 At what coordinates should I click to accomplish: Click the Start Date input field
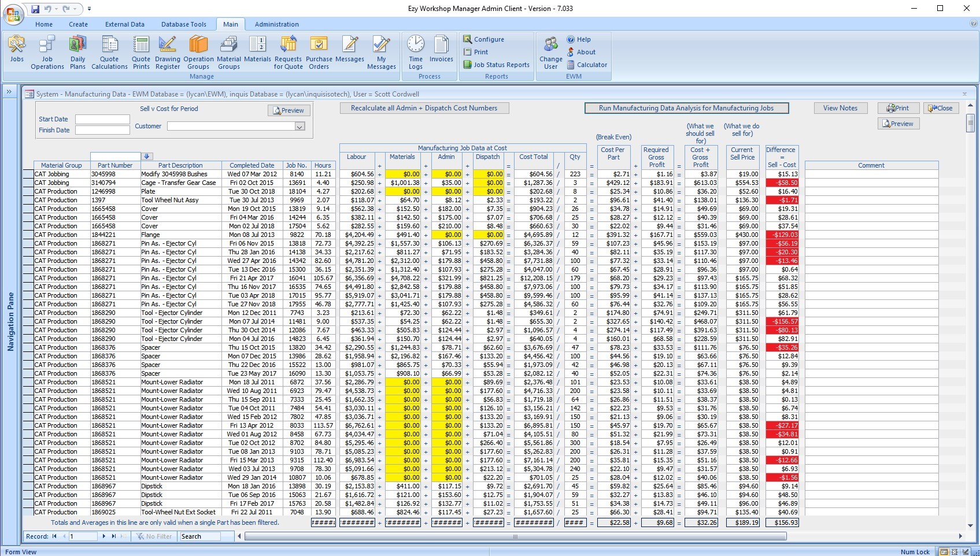[x=102, y=119]
